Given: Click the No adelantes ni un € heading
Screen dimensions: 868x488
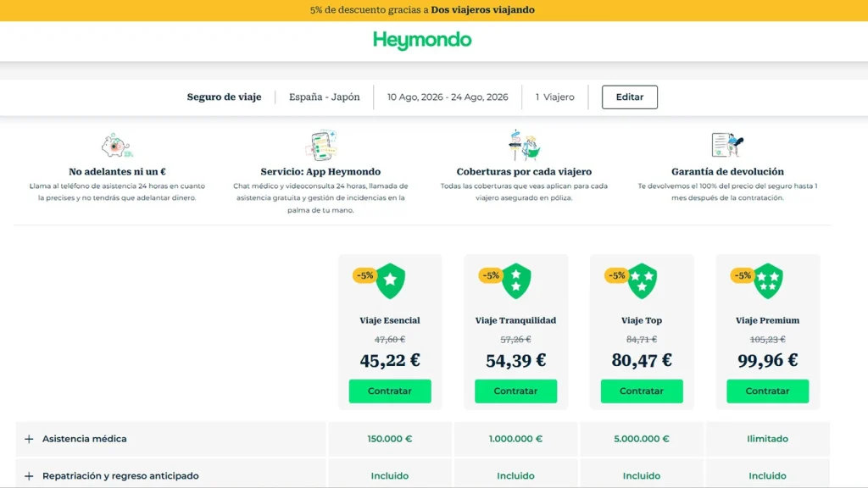Looking at the screenshot, I should click(117, 171).
